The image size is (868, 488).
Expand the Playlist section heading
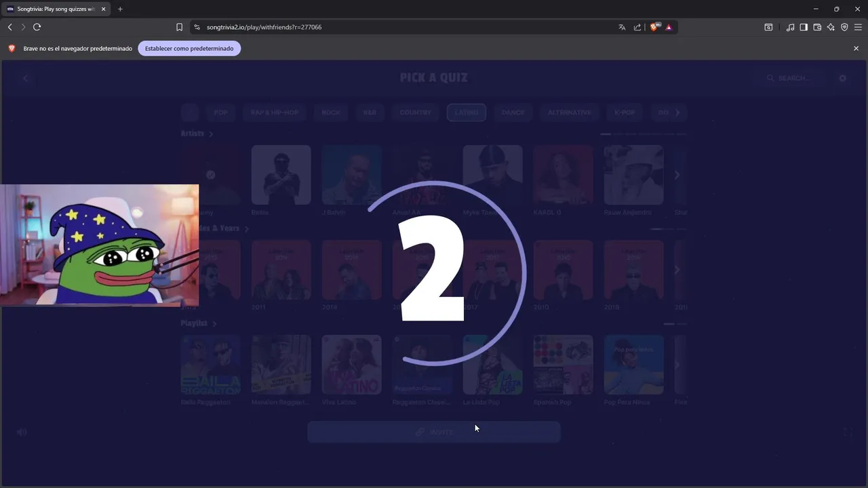coord(199,323)
